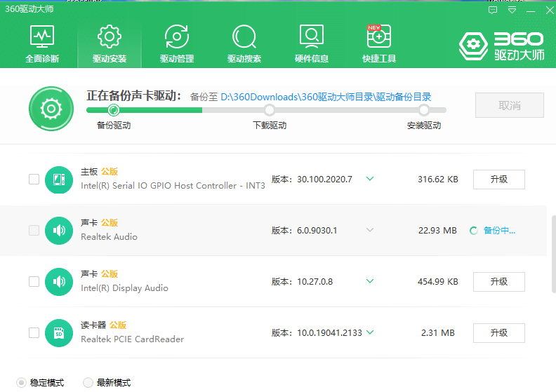
Task: Click the Intel Display Audio speaker icon
Action: [x=59, y=282]
